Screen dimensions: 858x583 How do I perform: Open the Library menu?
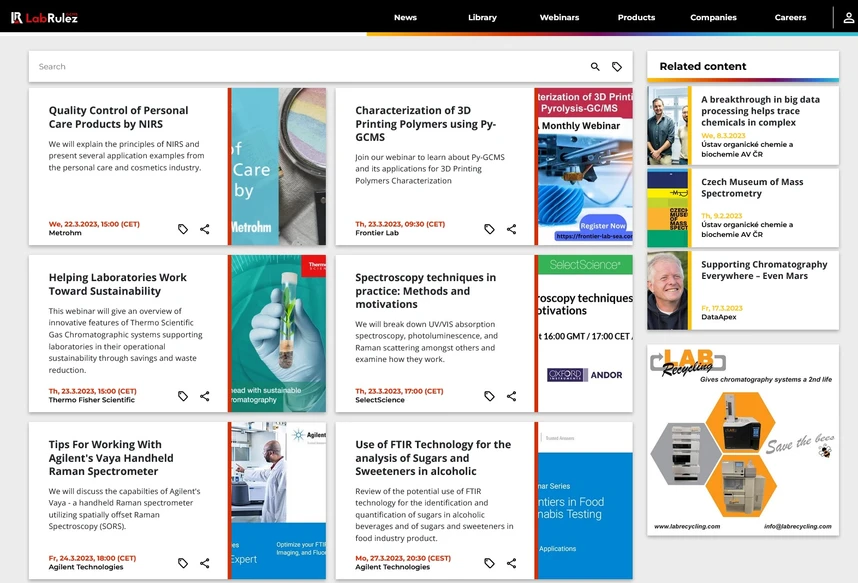[482, 18]
